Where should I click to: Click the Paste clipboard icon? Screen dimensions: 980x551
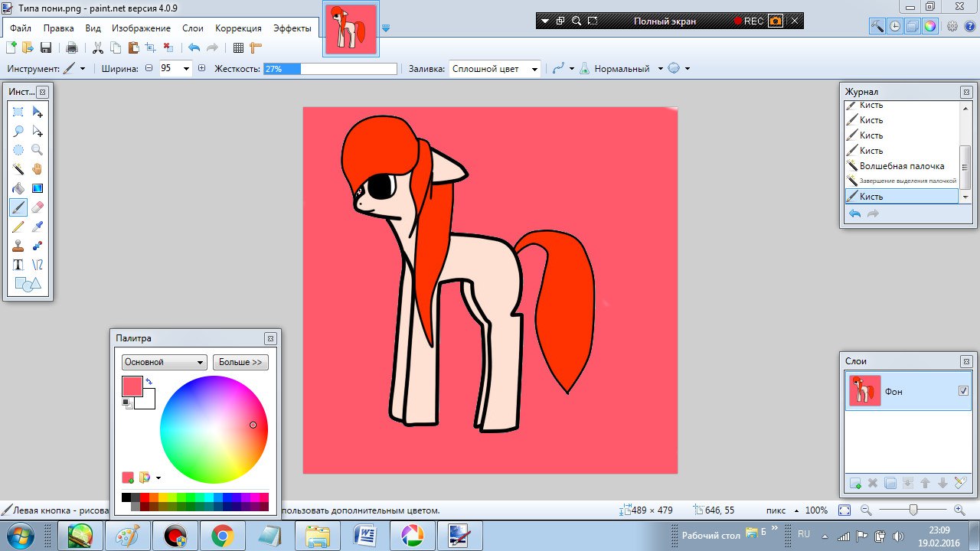point(132,47)
